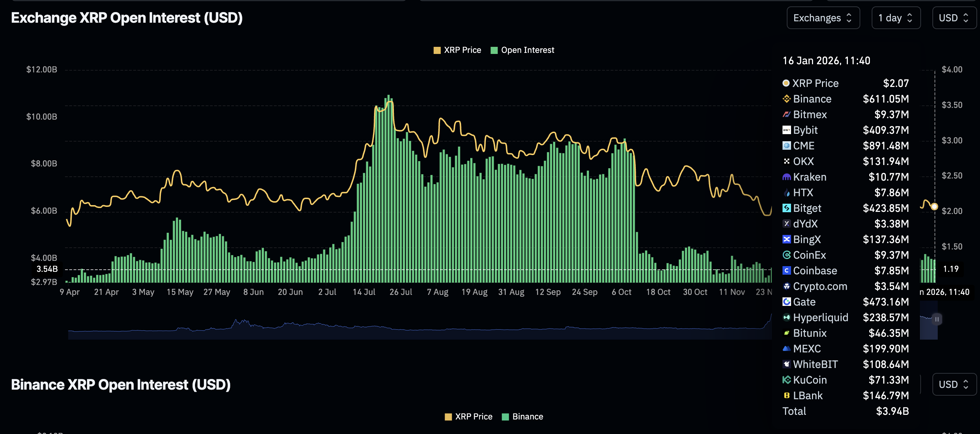This screenshot has width=980, height=434.
Task: Click the Bybit exchange icon
Action: 787,130
